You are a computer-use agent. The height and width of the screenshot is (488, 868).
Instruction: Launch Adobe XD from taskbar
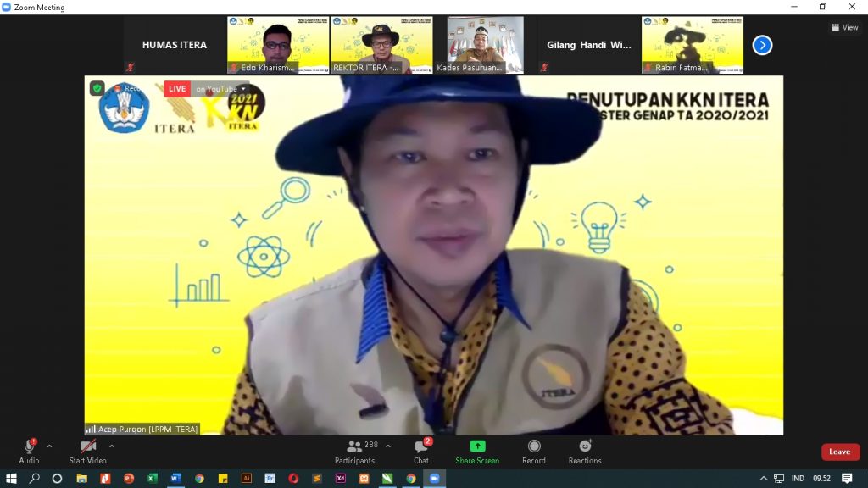click(341, 478)
